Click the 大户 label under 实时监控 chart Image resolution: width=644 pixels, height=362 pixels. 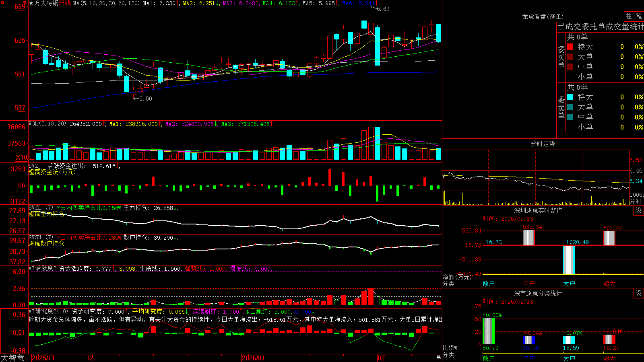point(569,284)
